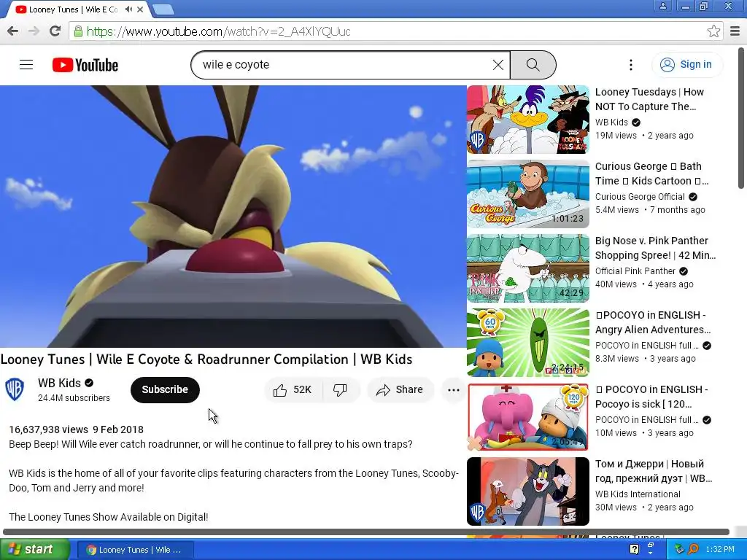747x560 pixels.
Task: Go to YouTube home via logo
Action: [85, 65]
